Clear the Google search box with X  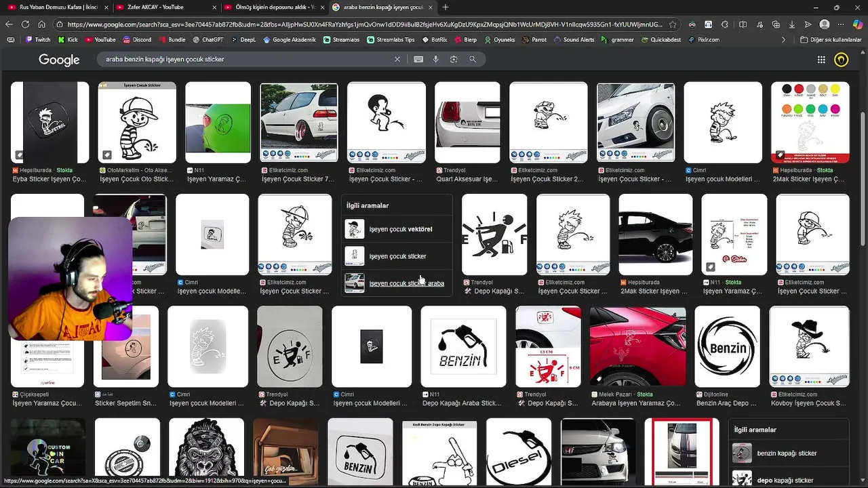point(397,60)
